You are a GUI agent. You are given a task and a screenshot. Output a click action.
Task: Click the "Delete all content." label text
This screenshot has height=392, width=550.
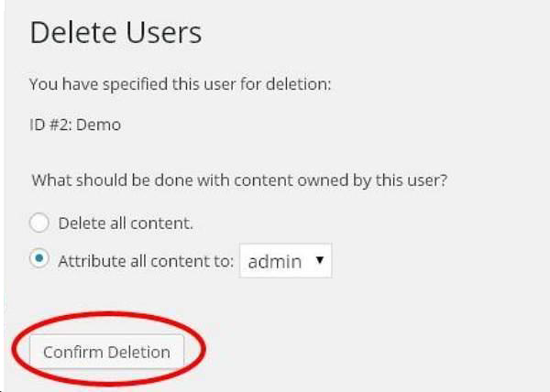(x=126, y=223)
